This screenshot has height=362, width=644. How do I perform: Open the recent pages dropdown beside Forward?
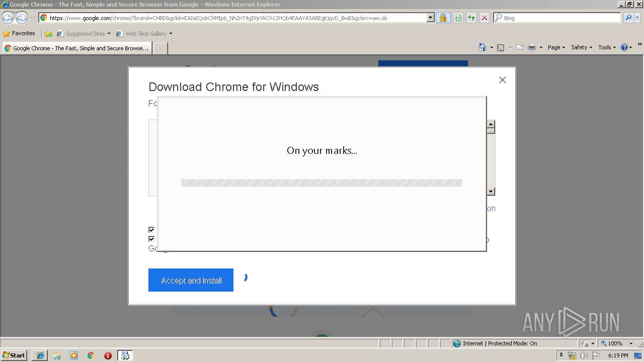pos(33,18)
